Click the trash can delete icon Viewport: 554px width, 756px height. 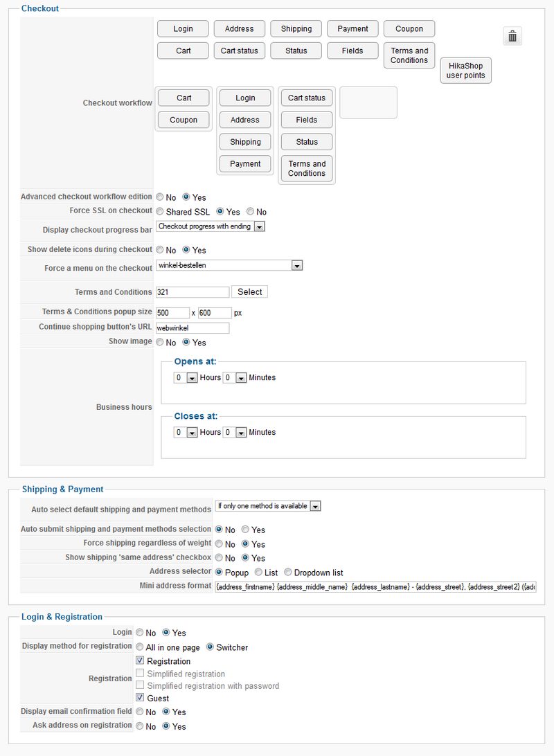512,37
